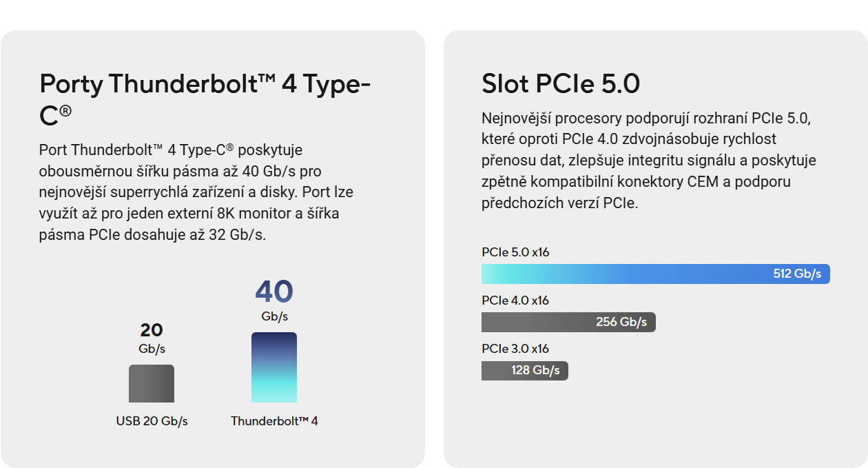Click the "PCIe 5.0 x16" bar label

[x=515, y=252]
